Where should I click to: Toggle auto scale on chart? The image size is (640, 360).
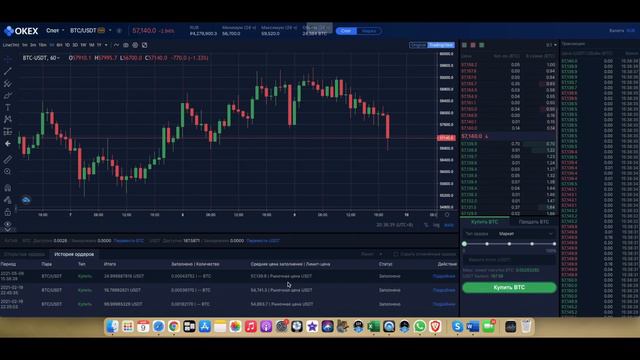click(449, 225)
